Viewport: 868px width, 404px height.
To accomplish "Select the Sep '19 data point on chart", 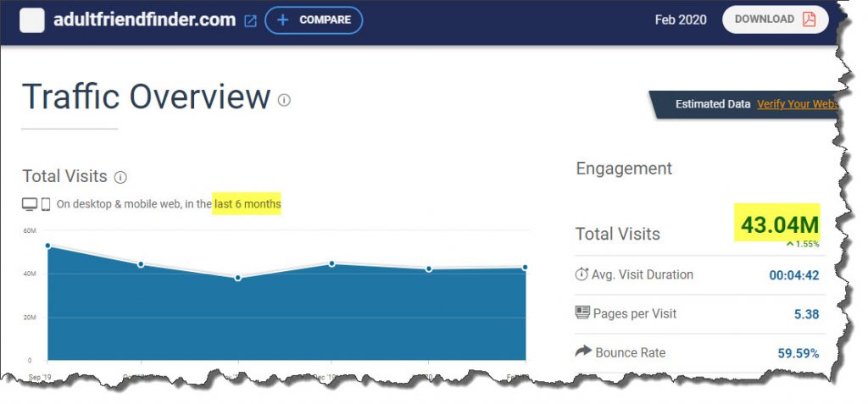I will point(47,246).
